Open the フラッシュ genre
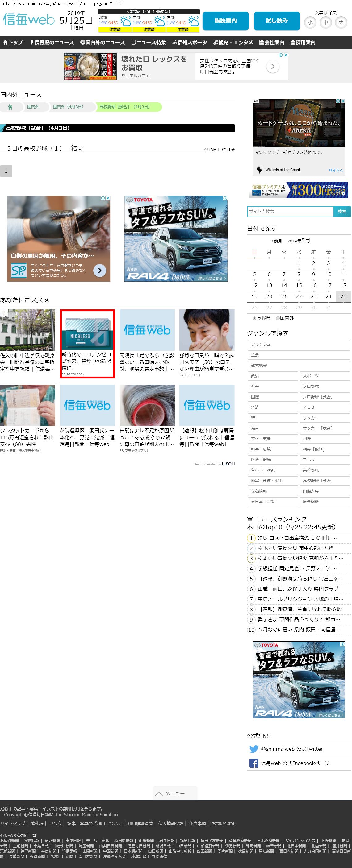 point(299,344)
